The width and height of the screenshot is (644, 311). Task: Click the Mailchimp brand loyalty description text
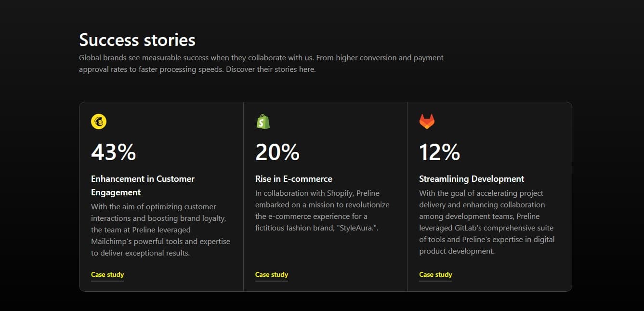click(x=160, y=230)
